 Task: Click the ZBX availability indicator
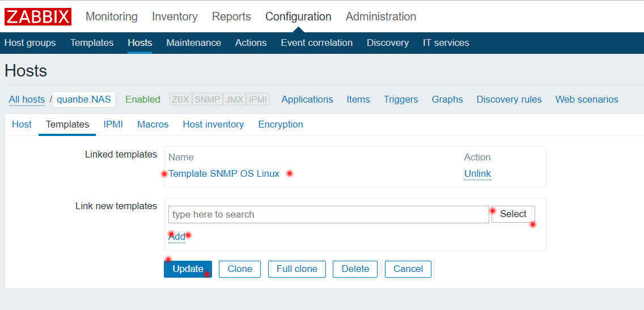(x=181, y=99)
